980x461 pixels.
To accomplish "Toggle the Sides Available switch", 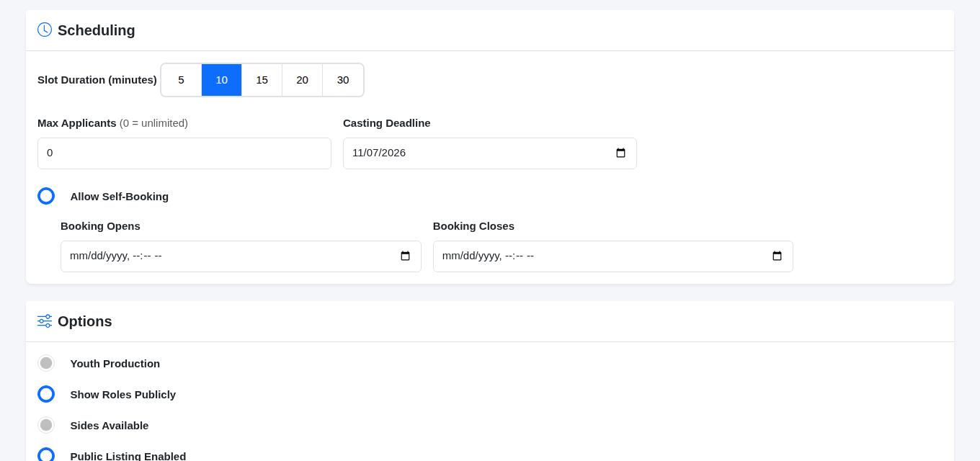I will point(46,425).
